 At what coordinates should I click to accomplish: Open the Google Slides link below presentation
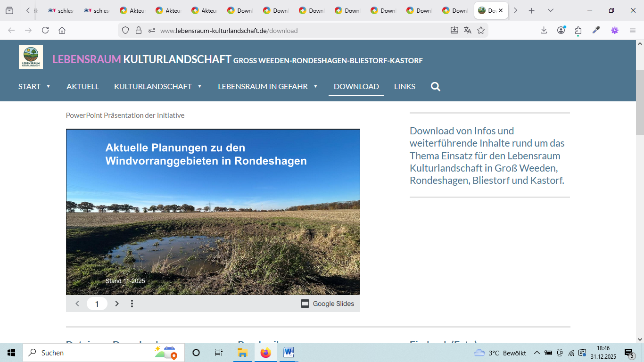328,304
